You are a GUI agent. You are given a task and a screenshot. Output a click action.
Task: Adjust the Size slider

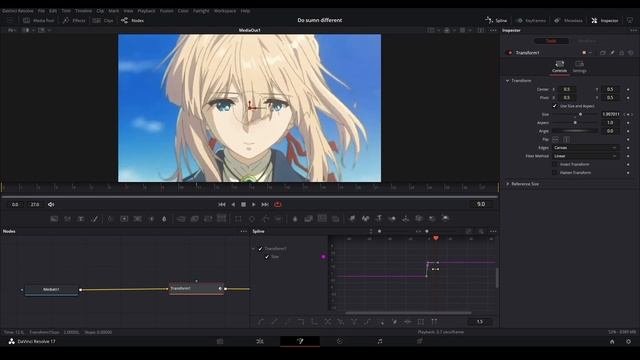[x=575, y=114]
